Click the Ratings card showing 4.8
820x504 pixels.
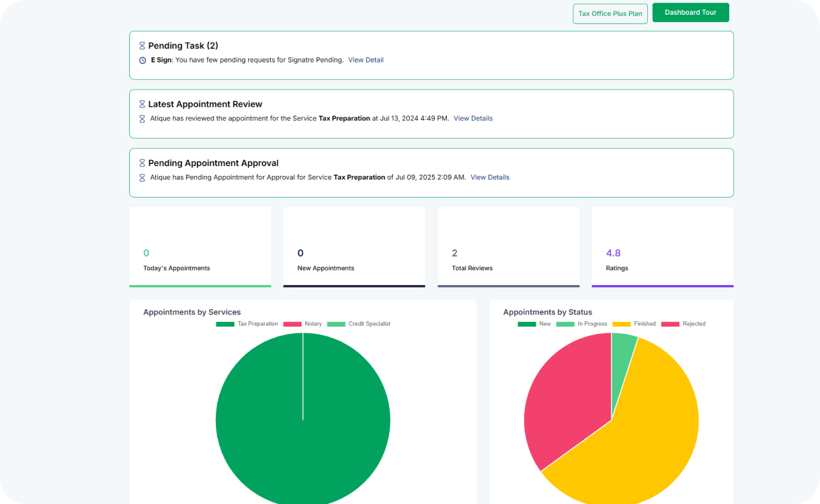[662, 247]
